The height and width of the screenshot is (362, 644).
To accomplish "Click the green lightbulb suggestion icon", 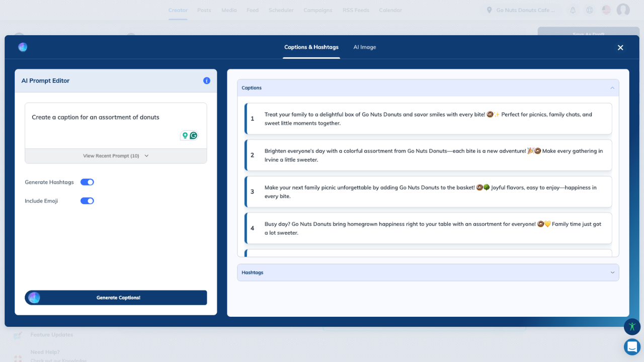I will (x=185, y=136).
